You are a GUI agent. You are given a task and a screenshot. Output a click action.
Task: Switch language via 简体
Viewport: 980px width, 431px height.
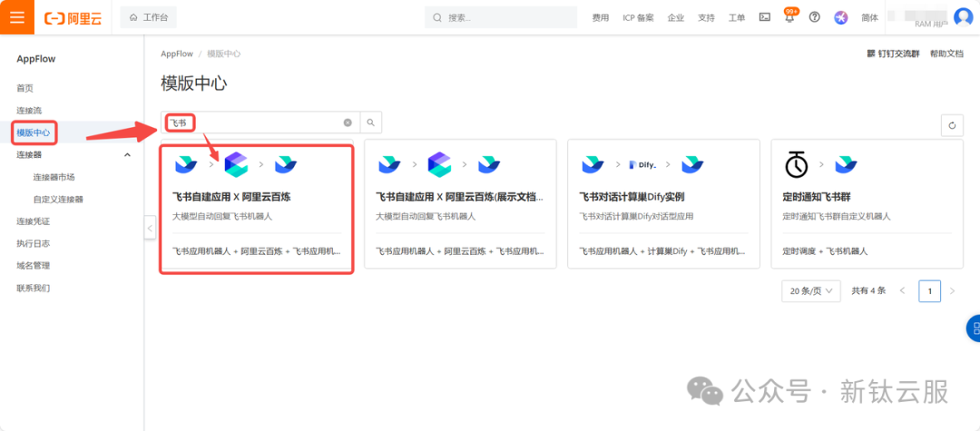click(869, 17)
